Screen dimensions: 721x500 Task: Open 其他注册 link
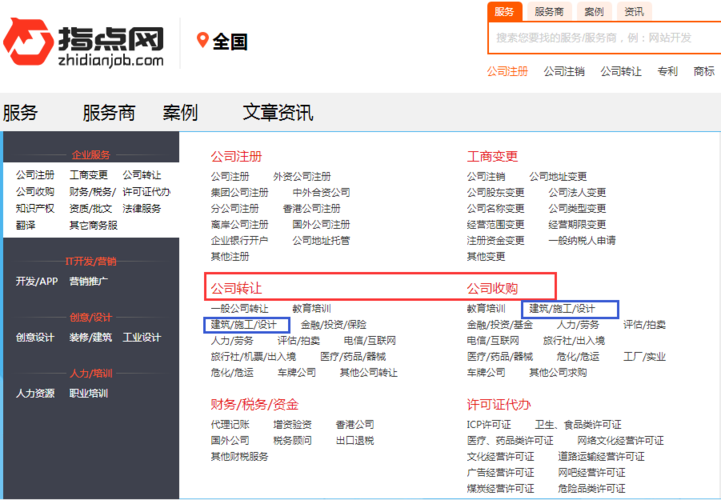[230, 256]
